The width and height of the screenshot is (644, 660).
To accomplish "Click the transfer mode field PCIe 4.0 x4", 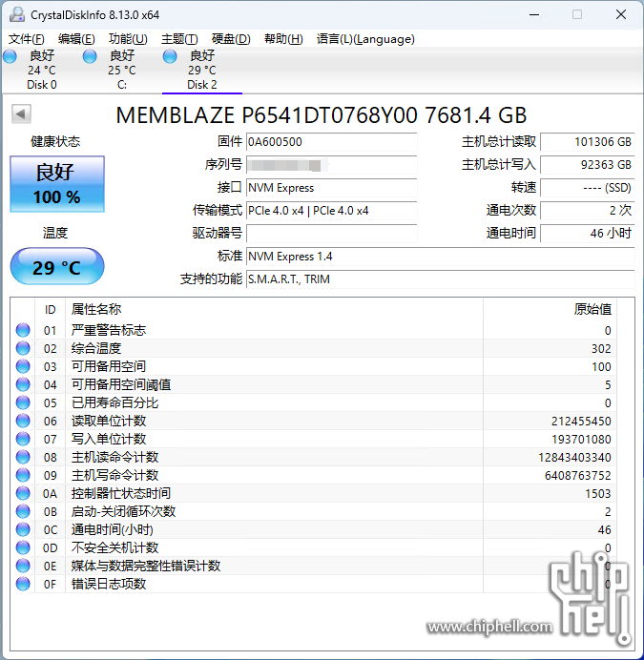I will tap(331, 211).
